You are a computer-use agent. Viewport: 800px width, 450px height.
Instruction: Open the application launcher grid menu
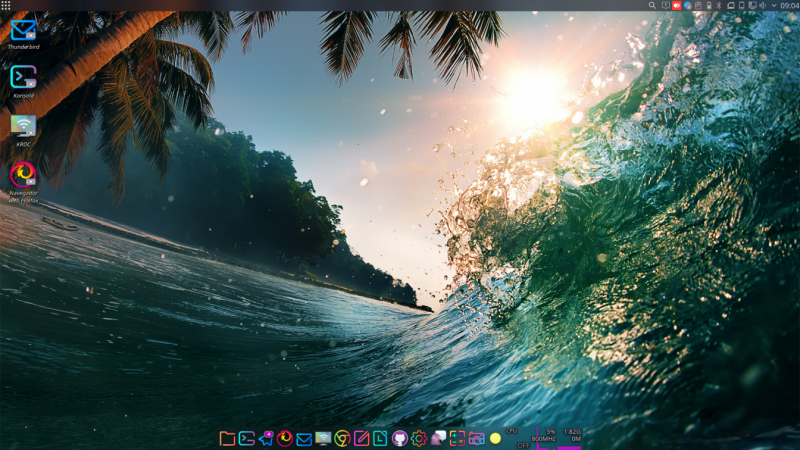tap(6, 6)
